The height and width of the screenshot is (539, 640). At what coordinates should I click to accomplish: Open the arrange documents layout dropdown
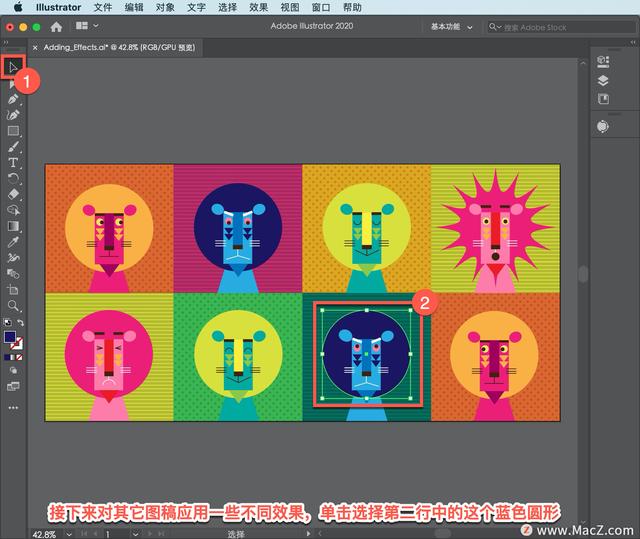click(86, 26)
